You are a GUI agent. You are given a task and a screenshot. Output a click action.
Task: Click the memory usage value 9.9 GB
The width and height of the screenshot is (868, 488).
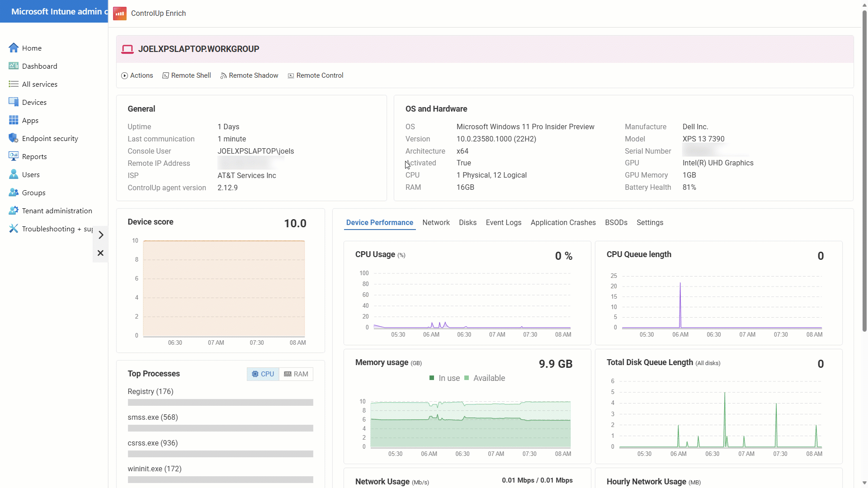point(556,364)
